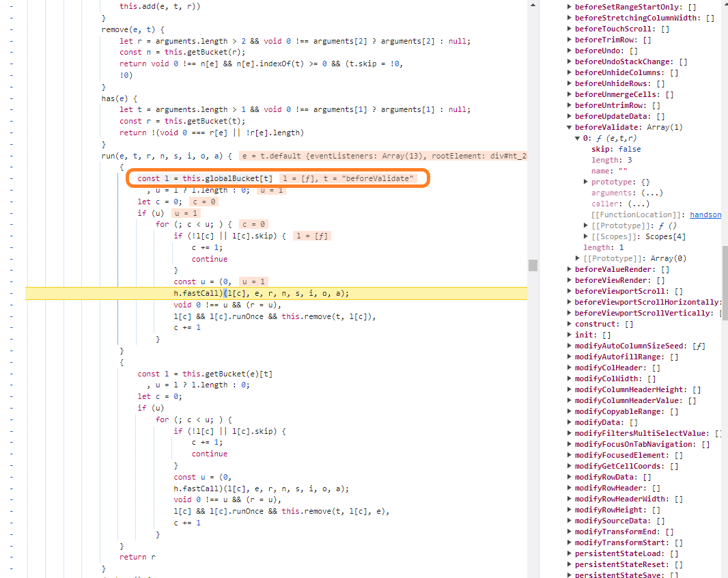Image resolution: width=728 pixels, height=578 pixels.
Task: Click the code pane vertical scrollbar thumb
Action: pos(533,265)
